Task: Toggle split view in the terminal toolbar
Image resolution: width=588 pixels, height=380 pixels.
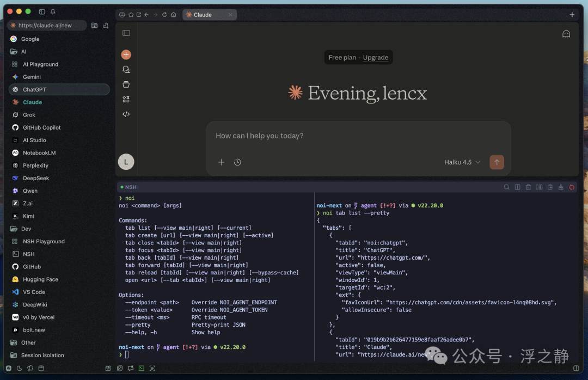Action: [518, 187]
